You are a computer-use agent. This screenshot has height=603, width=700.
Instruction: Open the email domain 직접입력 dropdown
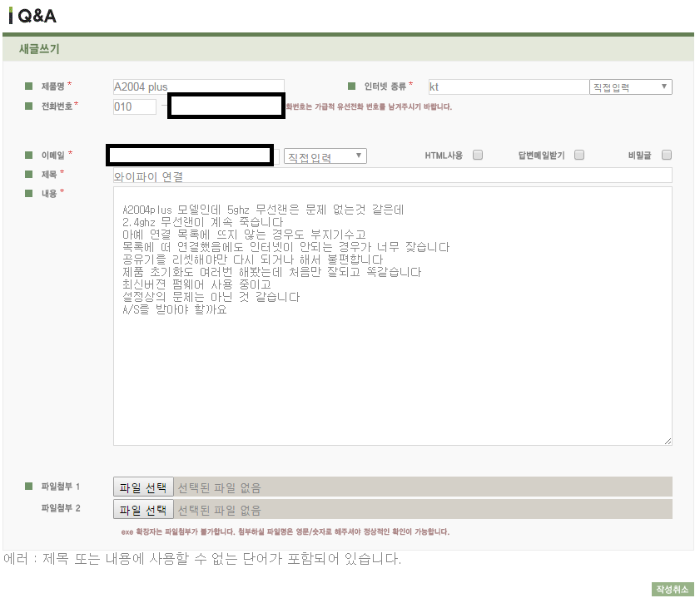click(325, 156)
